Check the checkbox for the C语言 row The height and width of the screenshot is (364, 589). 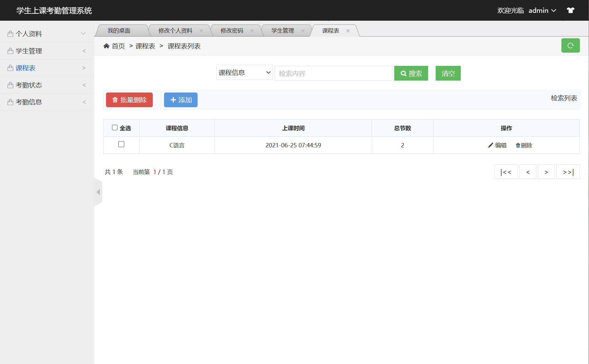coord(121,144)
